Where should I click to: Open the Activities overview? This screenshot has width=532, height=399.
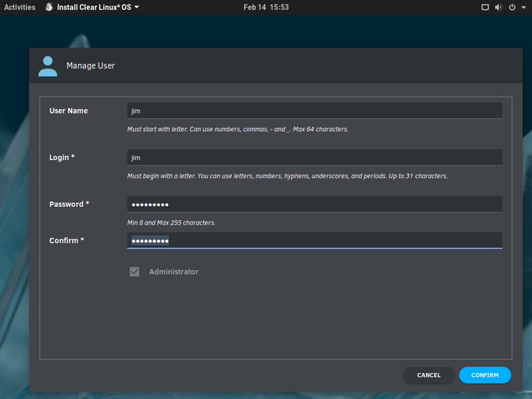coord(20,7)
